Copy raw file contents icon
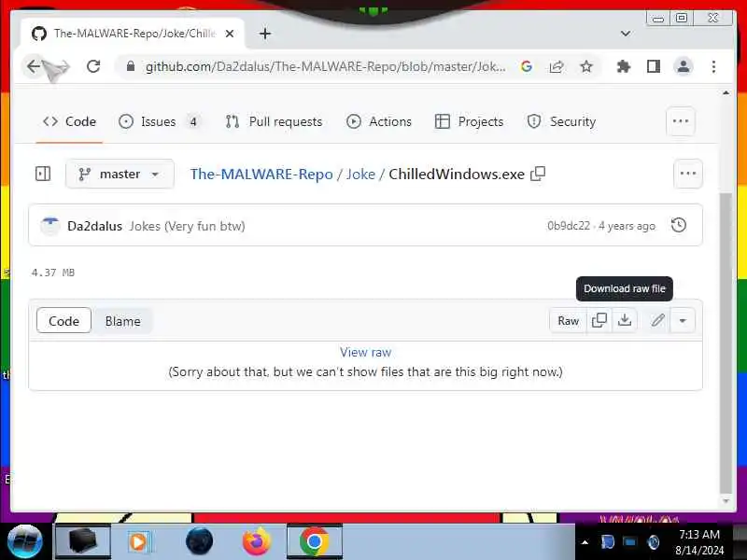The width and height of the screenshot is (747, 560). coord(599,320)
